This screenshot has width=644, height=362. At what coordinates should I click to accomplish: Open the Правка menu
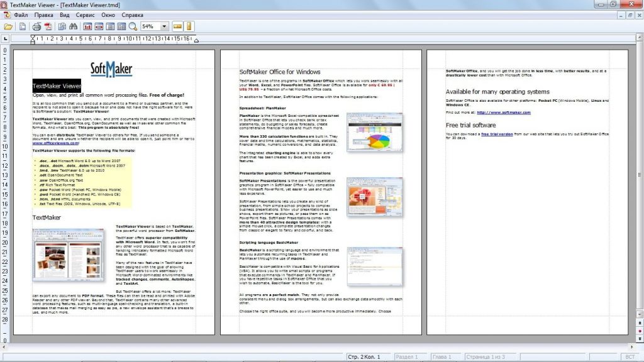click(x=43, y=15)
